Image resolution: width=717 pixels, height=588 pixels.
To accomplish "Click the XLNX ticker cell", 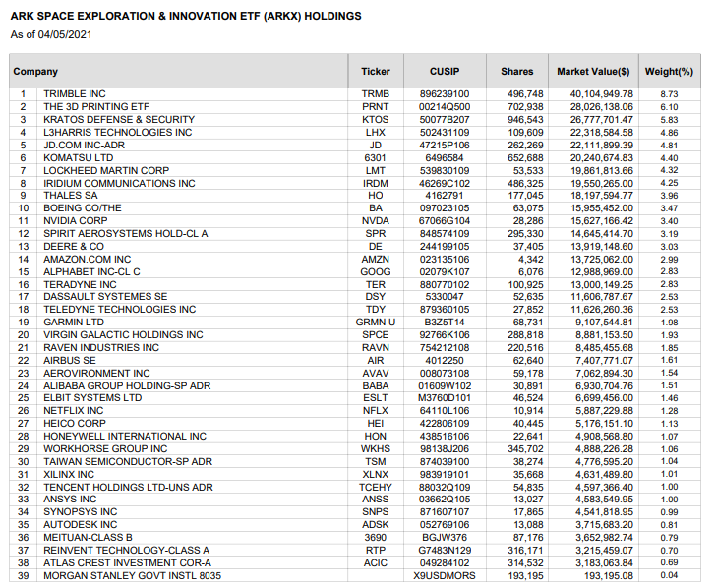I will (x=376, y=475).
